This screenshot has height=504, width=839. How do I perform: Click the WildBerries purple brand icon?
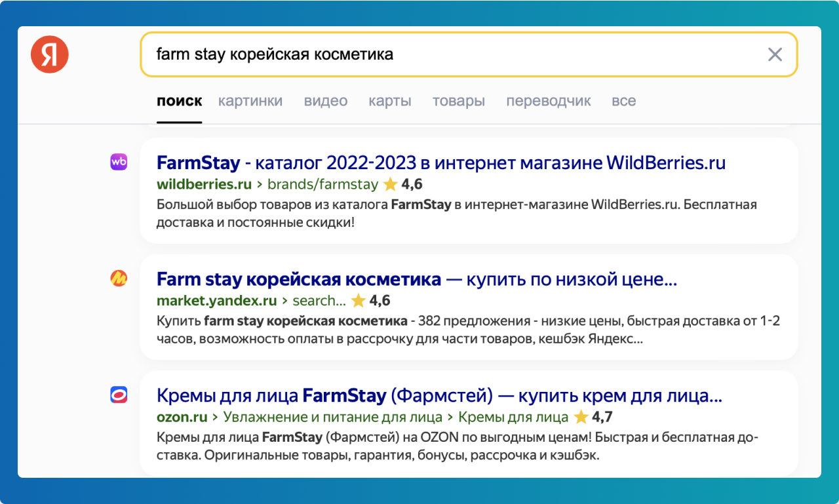pyautogui.click(x=119, y=162)
